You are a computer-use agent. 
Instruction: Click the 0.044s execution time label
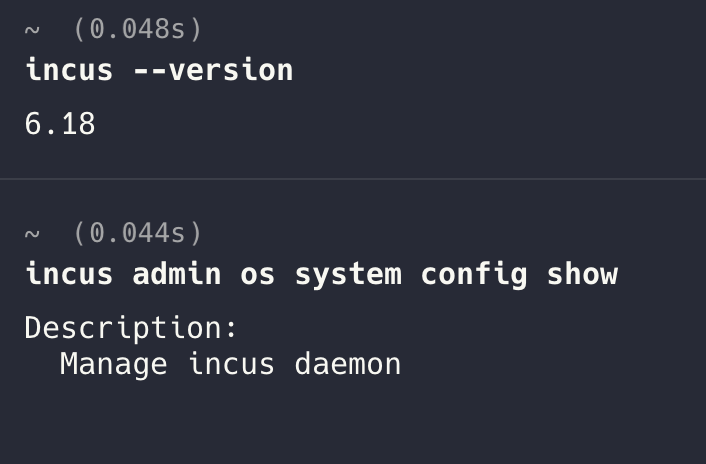(x=138, y=233)
